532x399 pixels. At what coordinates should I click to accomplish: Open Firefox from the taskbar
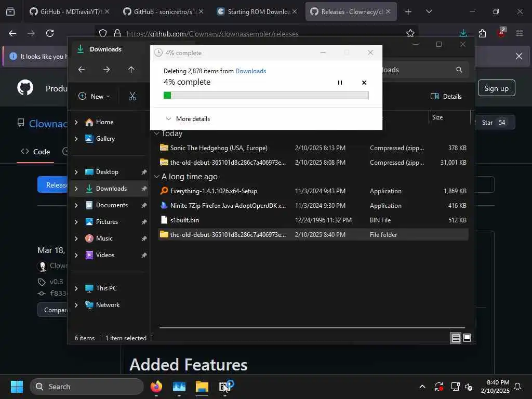(156, 387)
